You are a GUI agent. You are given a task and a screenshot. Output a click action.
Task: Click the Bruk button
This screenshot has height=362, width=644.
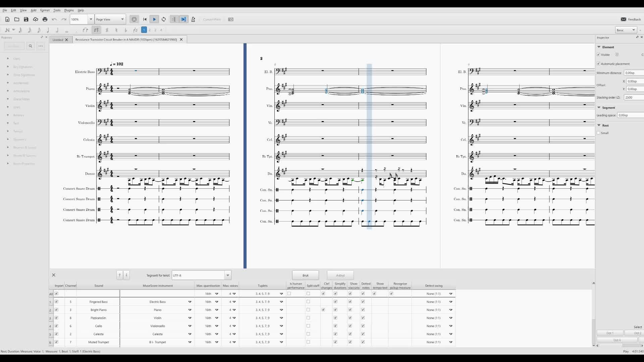click(x=305, y=276)
